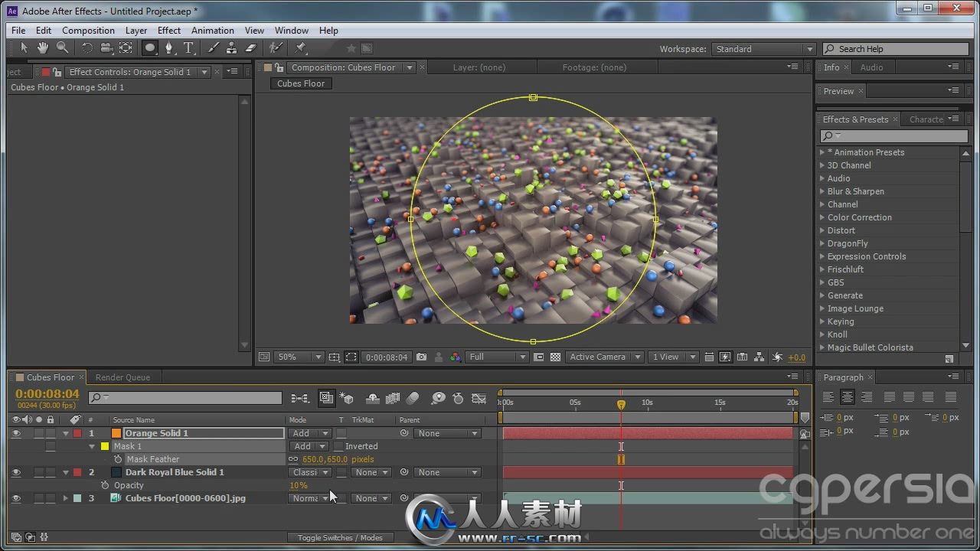Open the Animation menu
The height and width of the screenshot is (551, 980).
tap(213, 31)
